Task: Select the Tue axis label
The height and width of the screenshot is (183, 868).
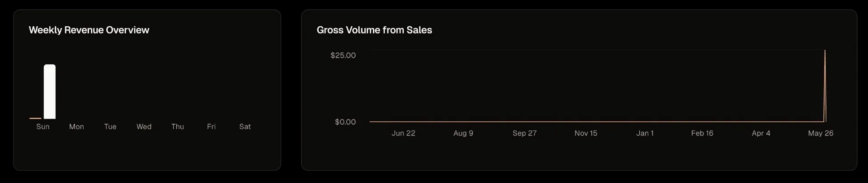Action: click(110, 126)
